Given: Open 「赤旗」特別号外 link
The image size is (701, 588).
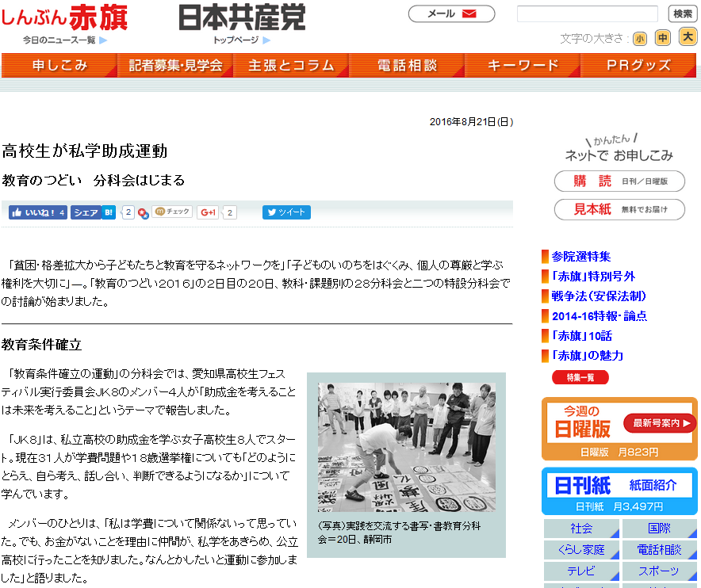Looking at the screenshot, I should click(593, 276).
